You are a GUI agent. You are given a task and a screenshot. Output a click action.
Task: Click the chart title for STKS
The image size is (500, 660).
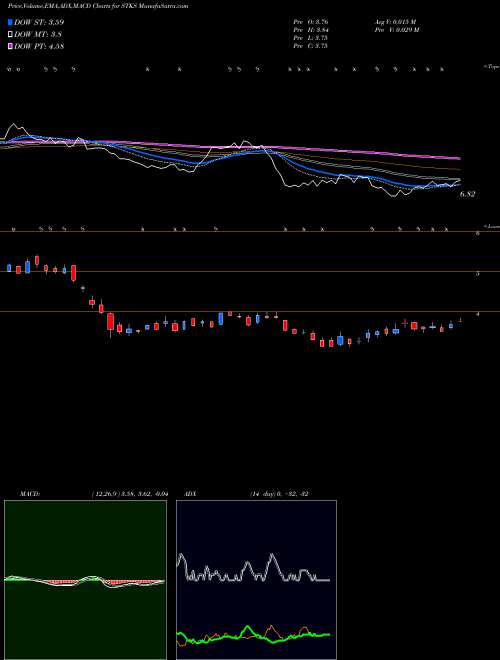(x=98, y=6)
